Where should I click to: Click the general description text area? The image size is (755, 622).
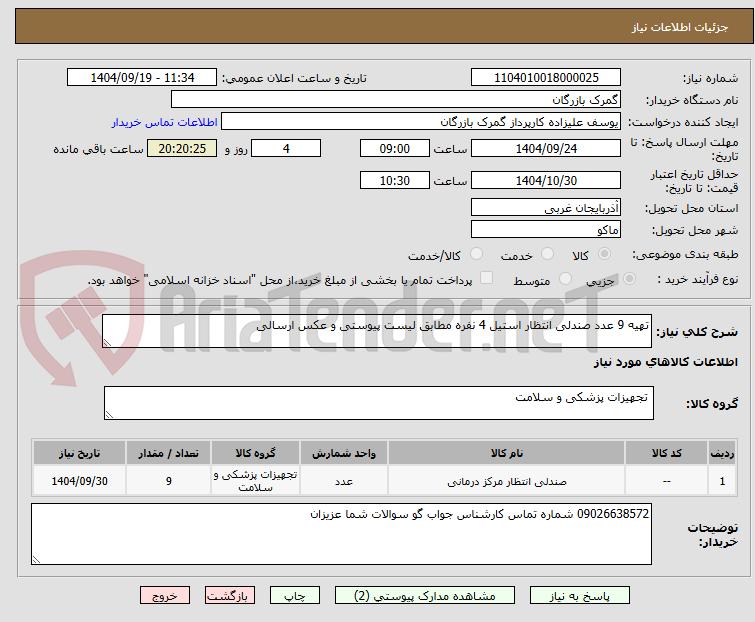click(x=377, y=331)
